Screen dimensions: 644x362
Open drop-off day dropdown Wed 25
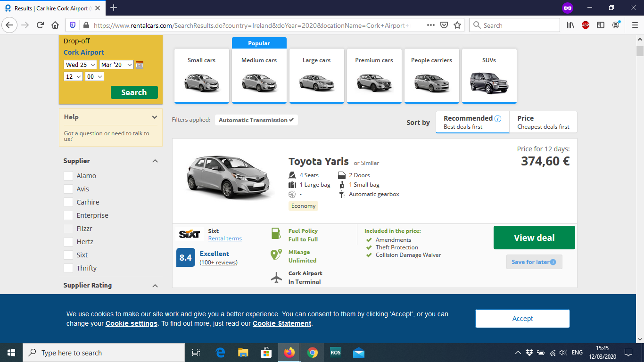80,65
